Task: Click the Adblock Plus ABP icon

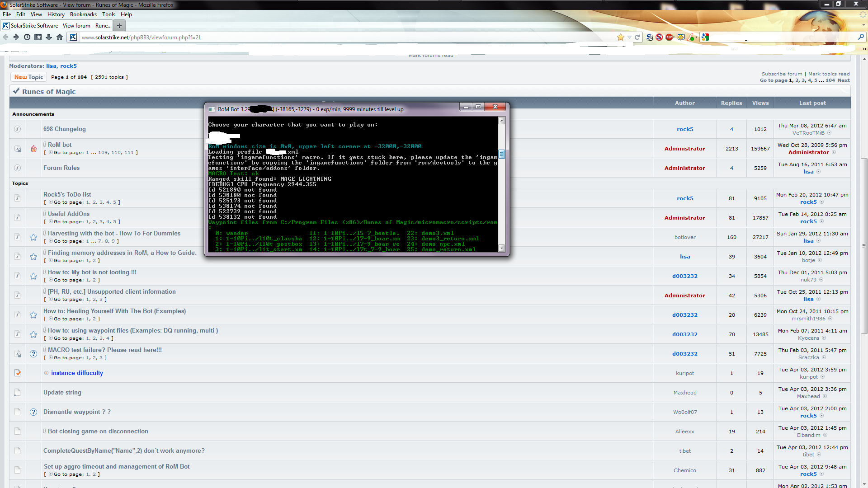Action: click(669, 38)
